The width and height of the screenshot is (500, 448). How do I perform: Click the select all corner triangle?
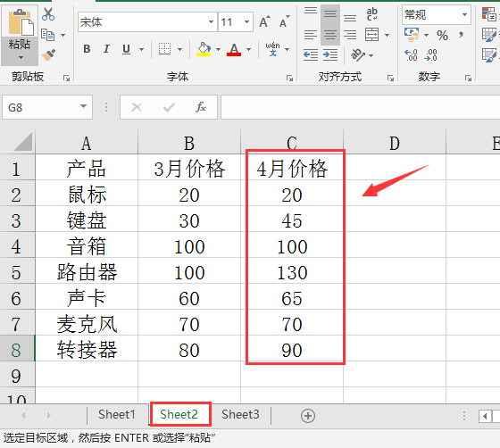[x=22, y=142]
